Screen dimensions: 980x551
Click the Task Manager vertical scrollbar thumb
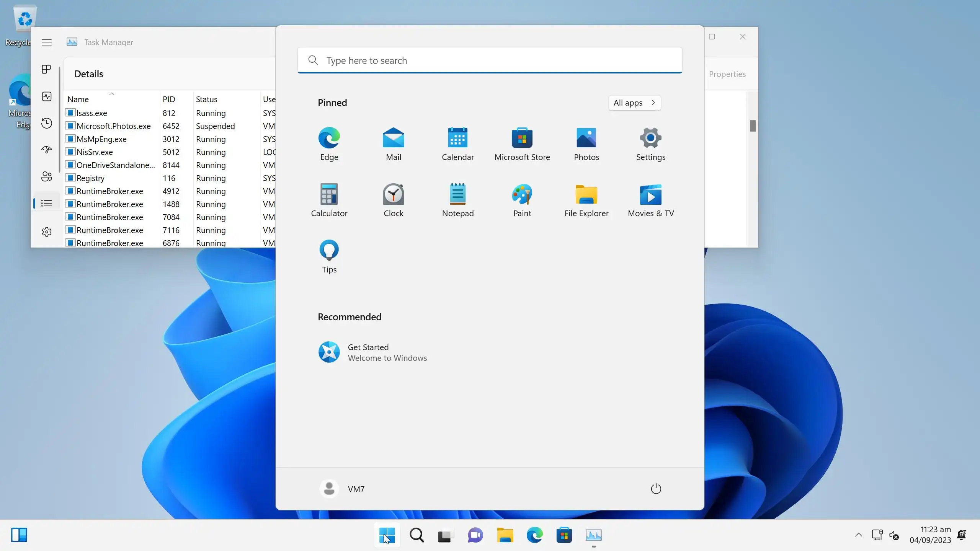[753, 126]
